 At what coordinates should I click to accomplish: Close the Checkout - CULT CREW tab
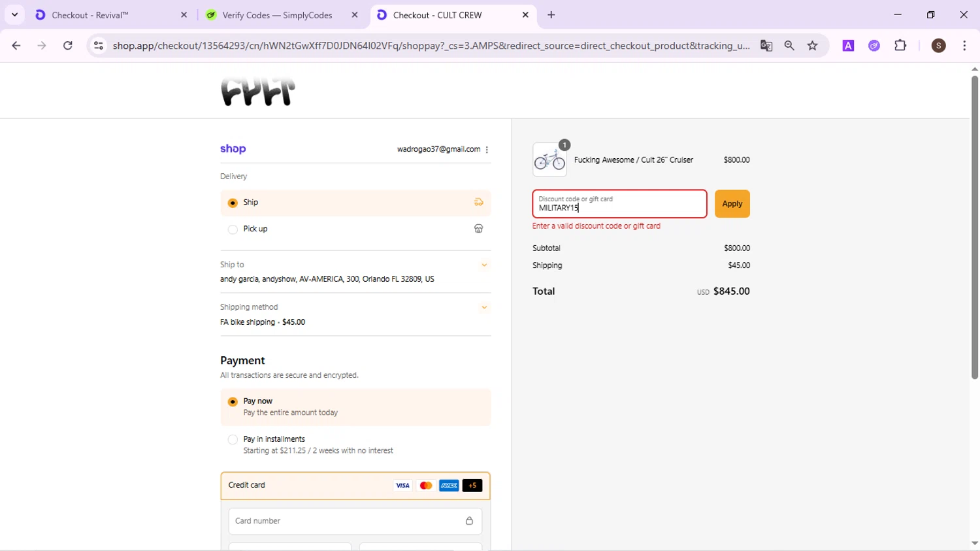coord(525,14)
